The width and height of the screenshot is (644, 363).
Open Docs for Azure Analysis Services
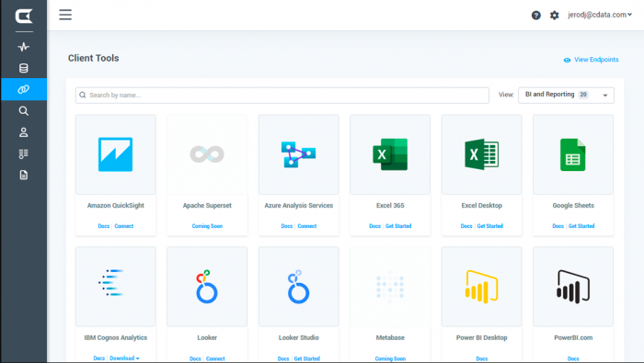pos(287,226)
